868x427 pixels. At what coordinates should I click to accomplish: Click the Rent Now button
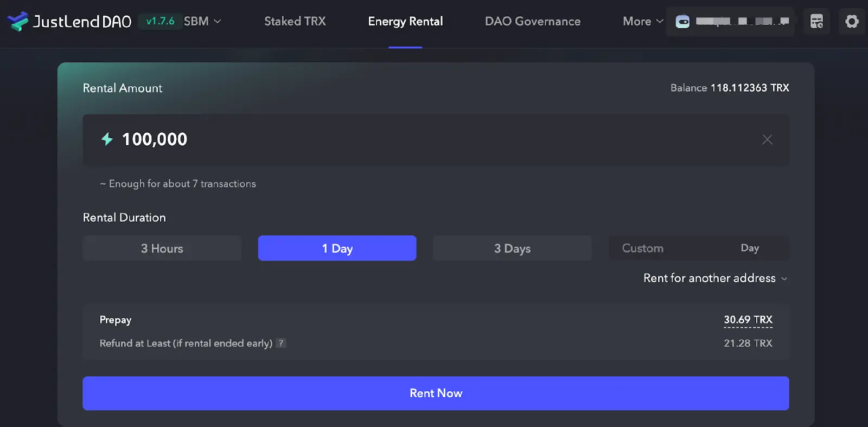[436, 393]
